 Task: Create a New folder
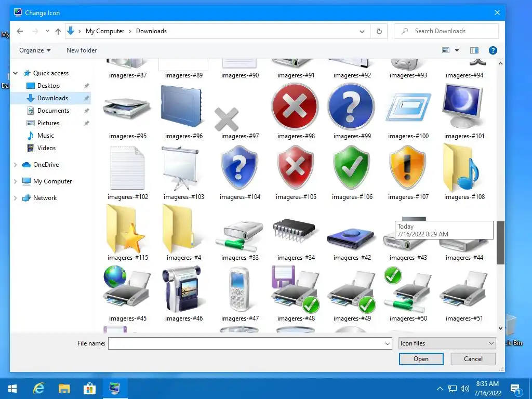click(82, 50)
